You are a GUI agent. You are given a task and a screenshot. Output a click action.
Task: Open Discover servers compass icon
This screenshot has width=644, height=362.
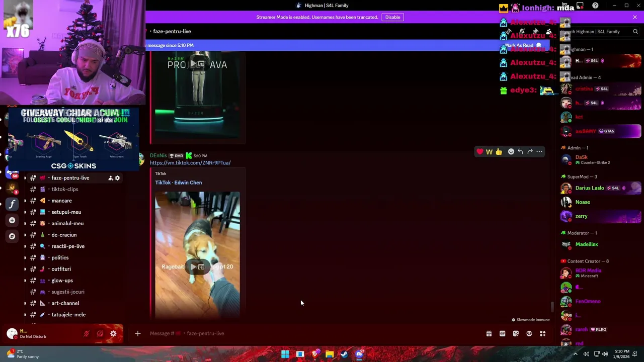pyautogui.click(x=12, y=236)
